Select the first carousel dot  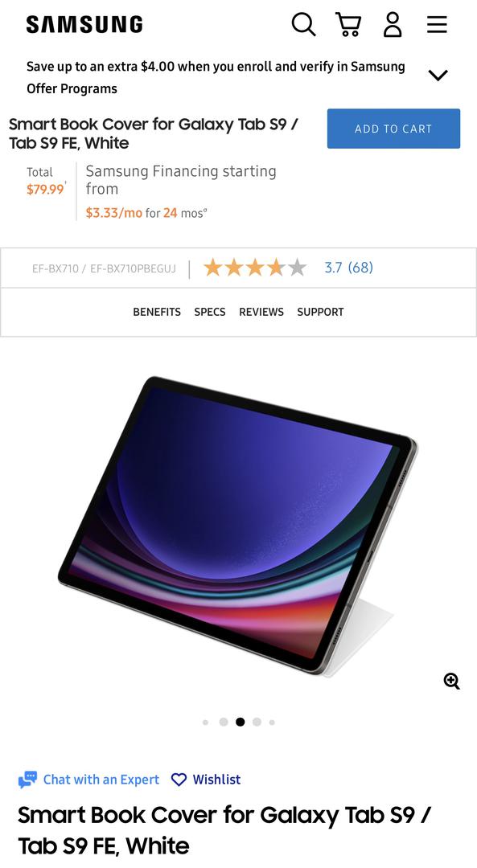(206, 722)
